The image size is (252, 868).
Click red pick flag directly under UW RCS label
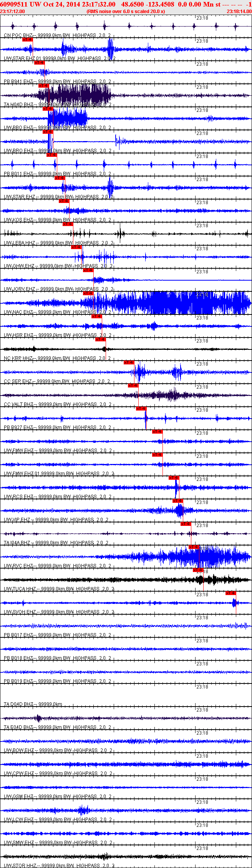[x=178, y=501]
